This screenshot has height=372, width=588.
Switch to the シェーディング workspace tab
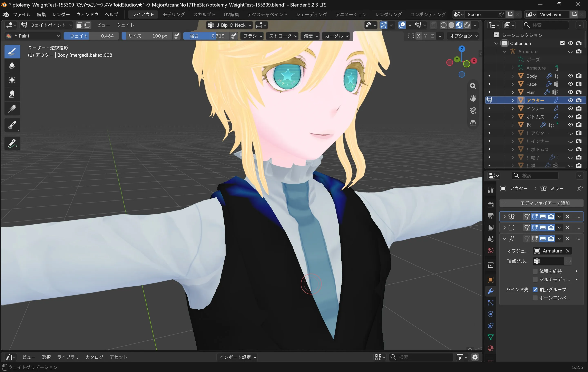click(x=311, y=14)
